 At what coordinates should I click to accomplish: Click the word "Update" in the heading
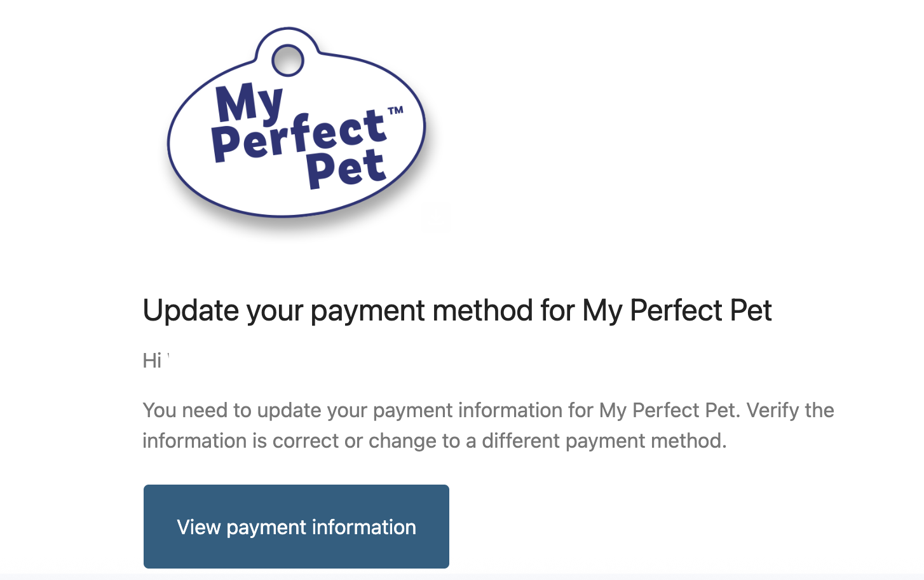191,310
